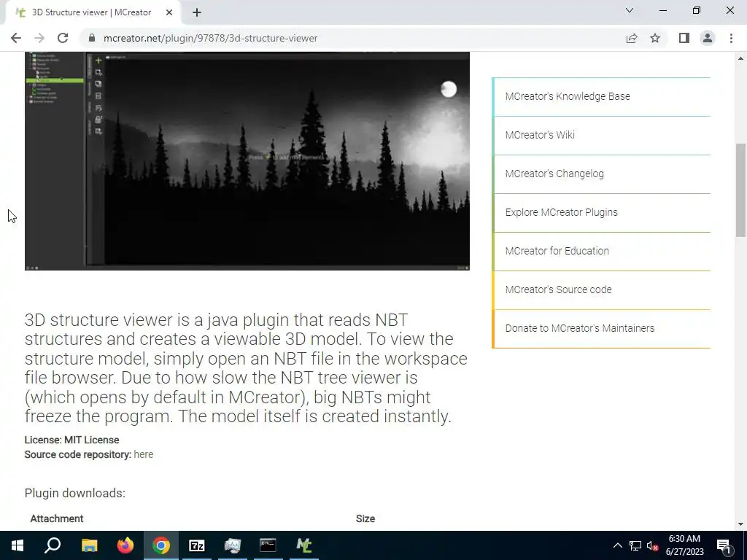Reload the current page
The image size is (747, 560).
[x=63, y=38]
